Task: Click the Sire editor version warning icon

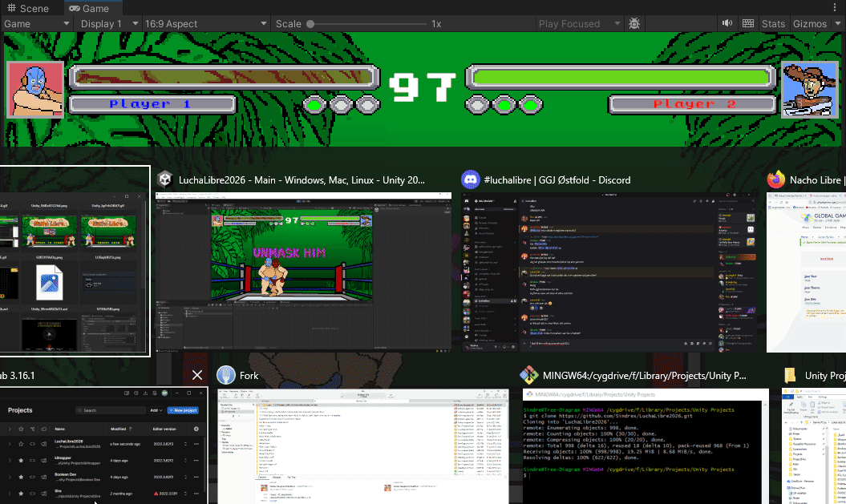Action: 156,494
